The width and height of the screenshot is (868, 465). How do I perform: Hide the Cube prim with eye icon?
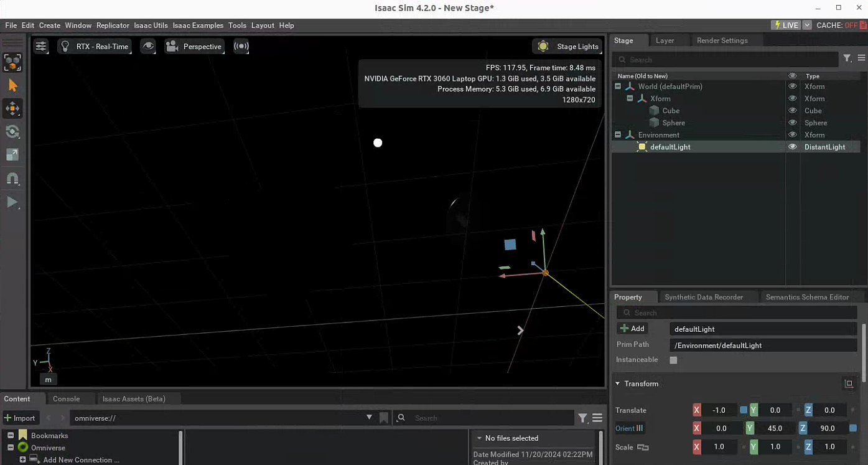click(793, 111)
